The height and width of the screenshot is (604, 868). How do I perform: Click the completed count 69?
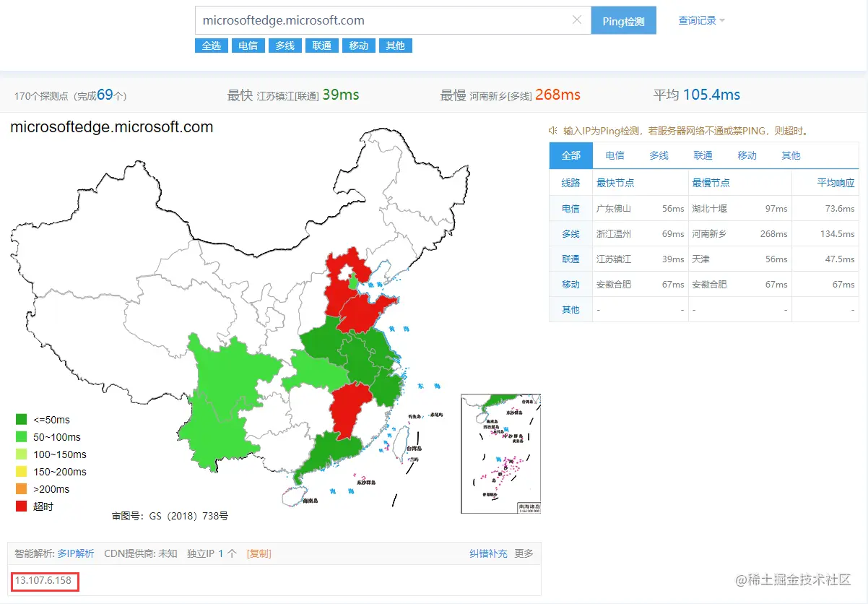105,95
